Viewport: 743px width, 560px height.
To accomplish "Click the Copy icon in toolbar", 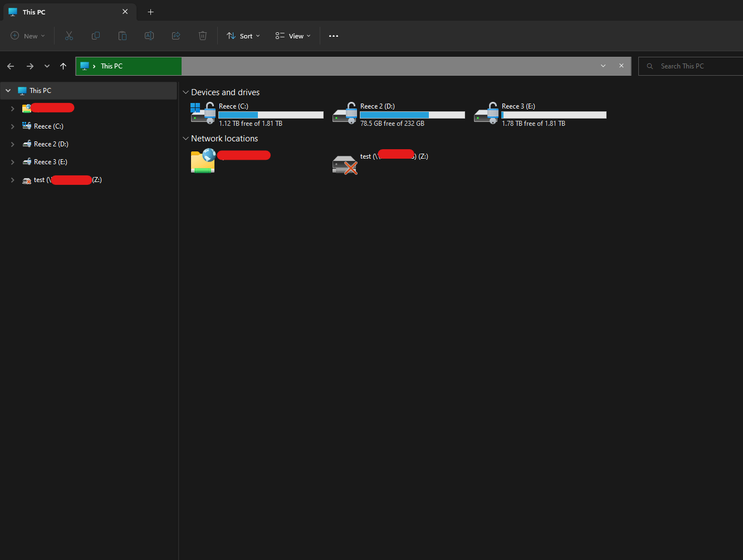I will 96,36.
